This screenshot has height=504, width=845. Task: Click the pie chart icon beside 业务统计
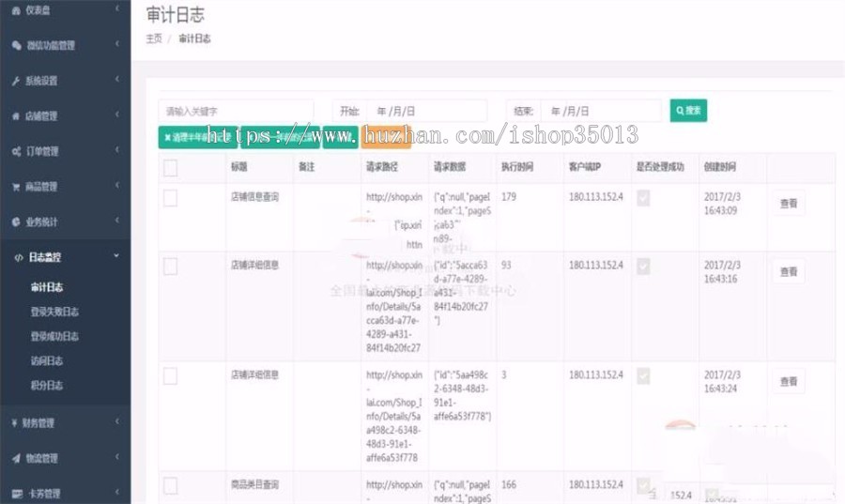coord(16,221)
